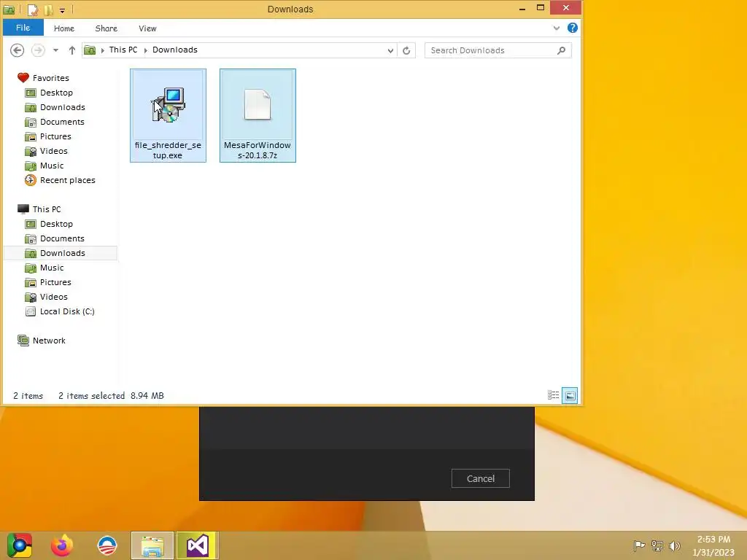Switch to the View ribbon tab

pos(147,28)
